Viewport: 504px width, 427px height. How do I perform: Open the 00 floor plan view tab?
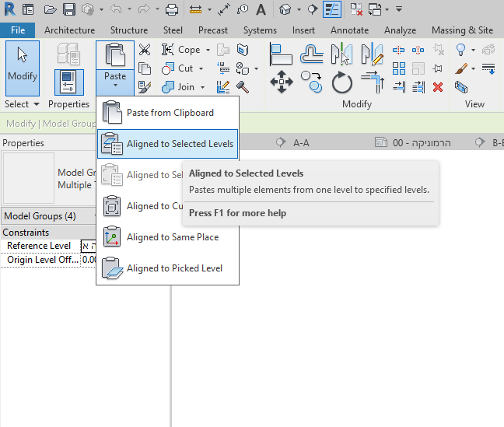(413, 142)
